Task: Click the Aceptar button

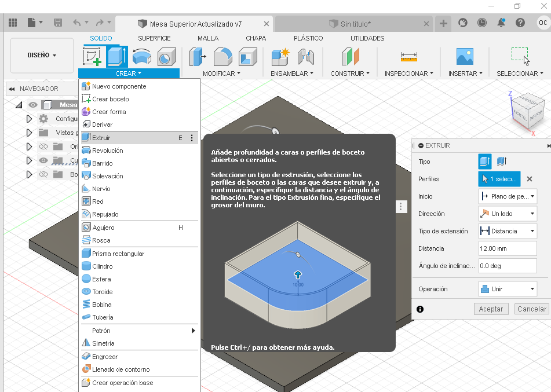Action: [x=491, y=309]
